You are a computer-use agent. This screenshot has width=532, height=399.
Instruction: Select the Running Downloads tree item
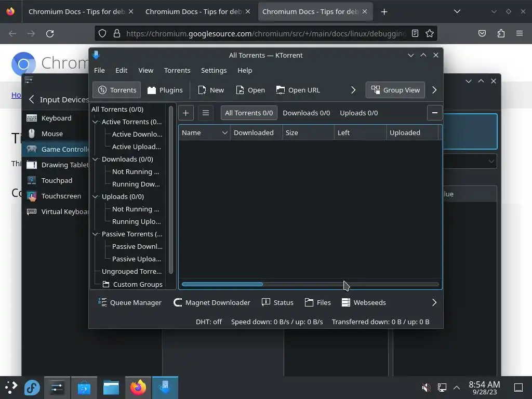pos(136,184)
